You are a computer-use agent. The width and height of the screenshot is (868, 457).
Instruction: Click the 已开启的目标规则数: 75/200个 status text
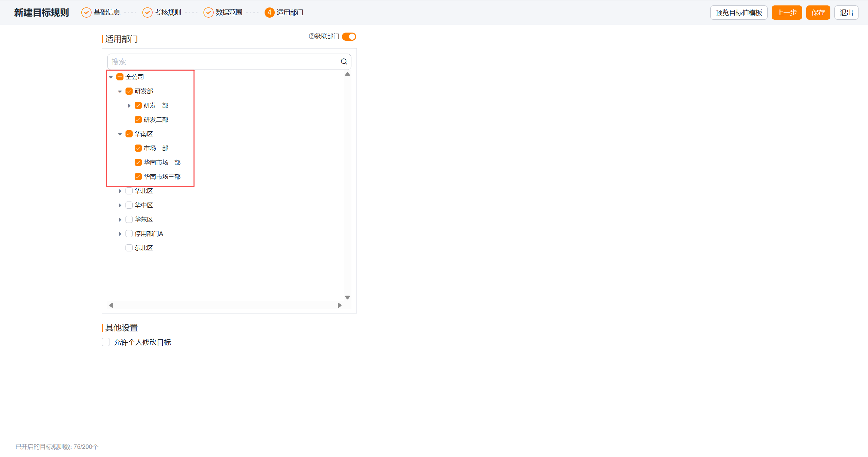[57, 447]
